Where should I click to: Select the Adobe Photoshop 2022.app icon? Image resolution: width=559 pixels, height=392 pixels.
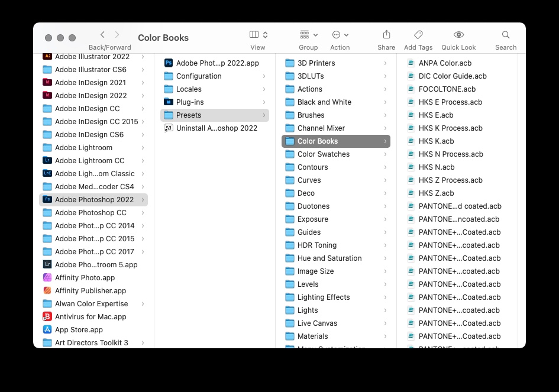click(168, 63)
